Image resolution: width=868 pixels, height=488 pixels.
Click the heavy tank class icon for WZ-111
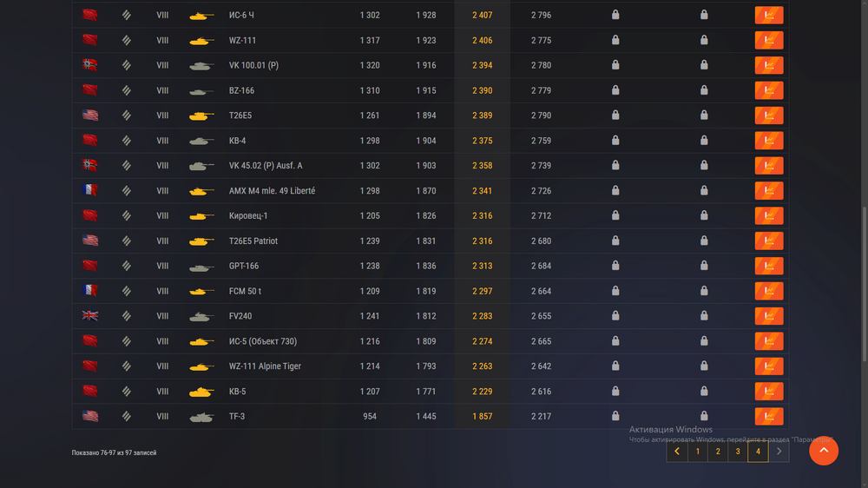coord(126,41)
